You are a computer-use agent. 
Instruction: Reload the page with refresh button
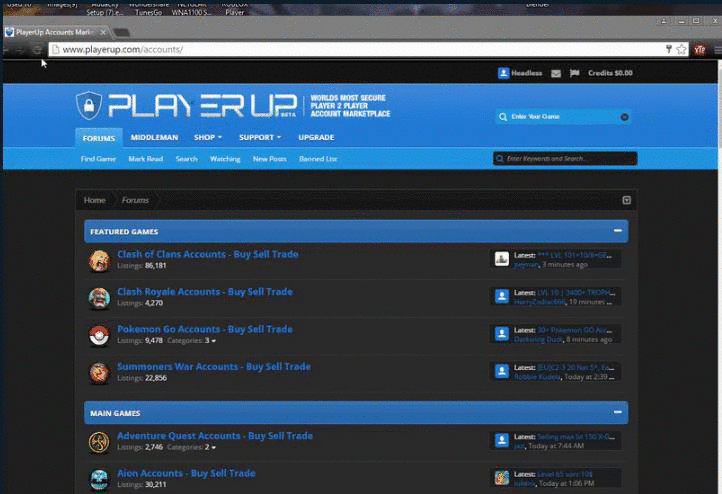pos(37,50)
